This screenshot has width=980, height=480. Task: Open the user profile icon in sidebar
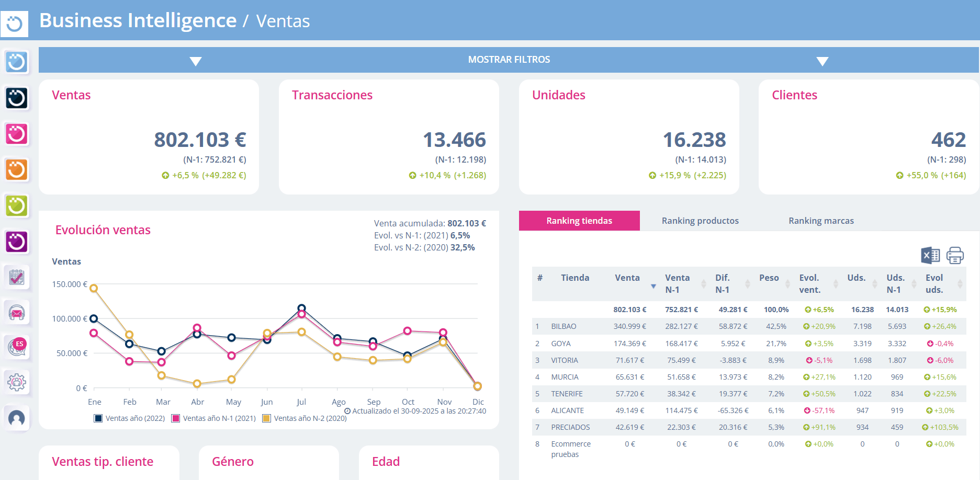(17, 418)
